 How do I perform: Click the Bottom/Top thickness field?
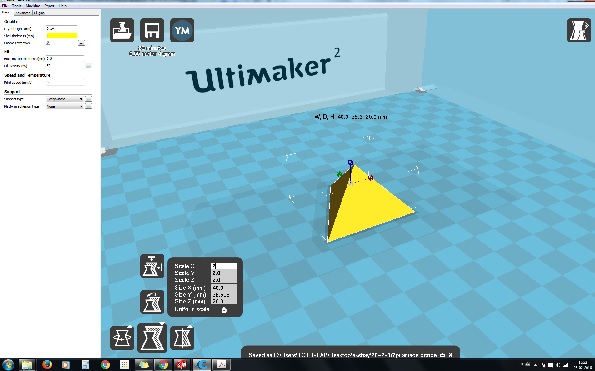pos(65,59)
